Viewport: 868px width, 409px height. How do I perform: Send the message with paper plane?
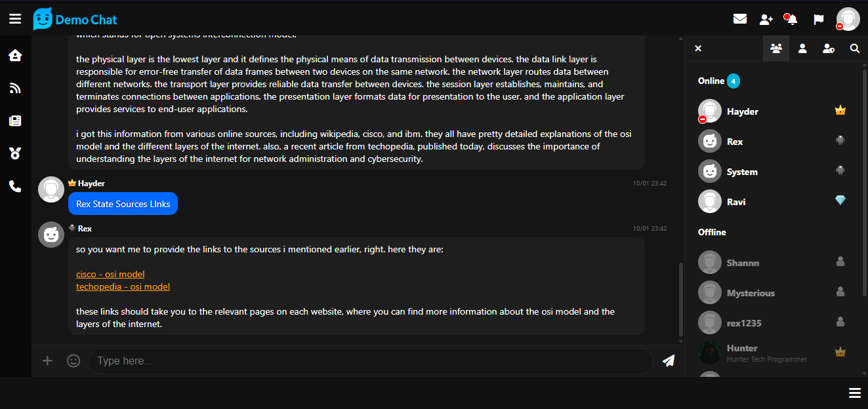(x=669, y=360)
